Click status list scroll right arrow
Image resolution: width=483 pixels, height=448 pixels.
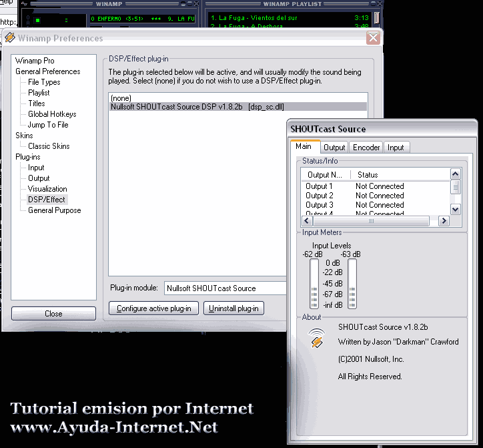click(x=444, y=221)
